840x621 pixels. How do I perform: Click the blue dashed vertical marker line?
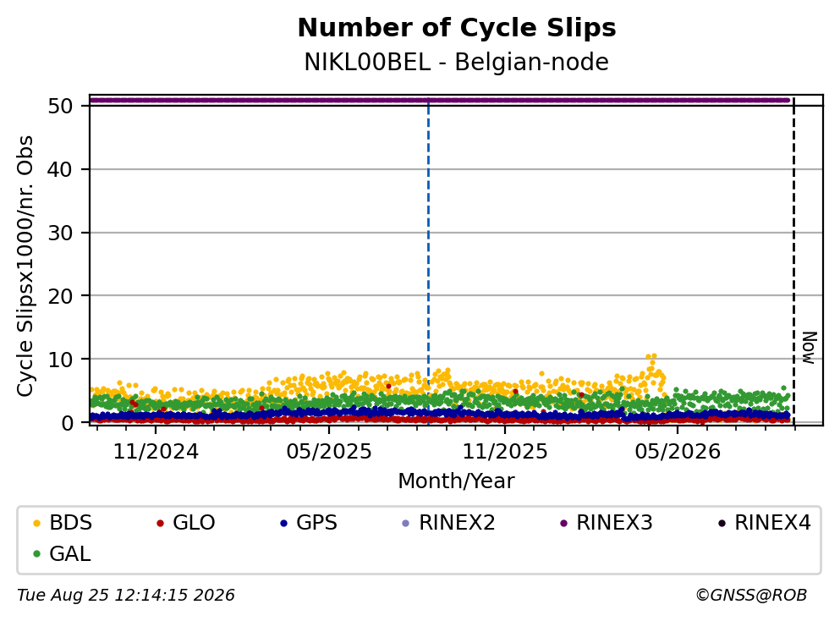(429, 262)
